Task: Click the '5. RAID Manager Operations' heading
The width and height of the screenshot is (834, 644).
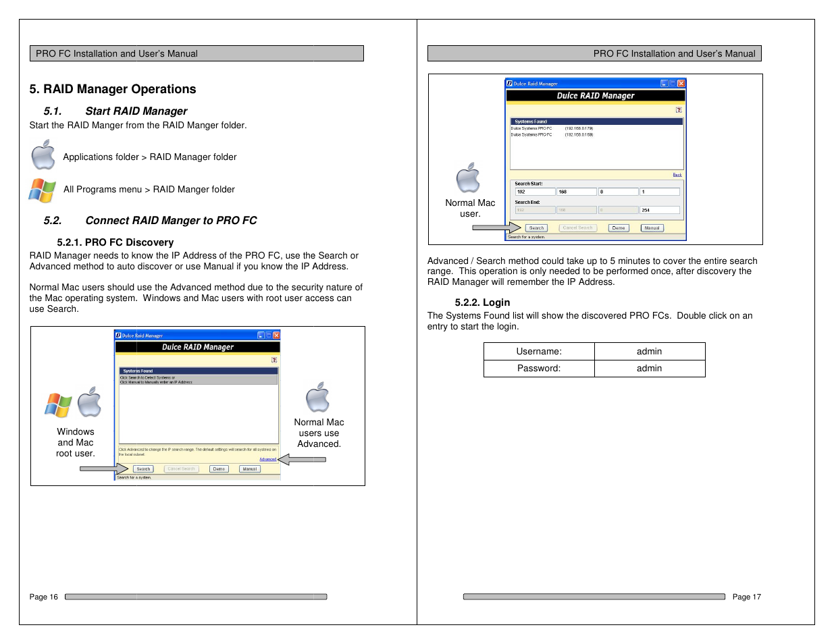Action: [x=113, y=89]
